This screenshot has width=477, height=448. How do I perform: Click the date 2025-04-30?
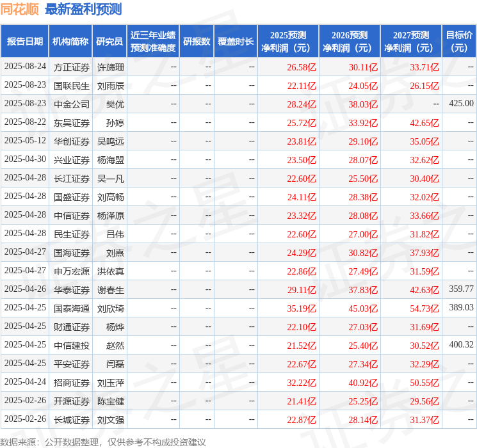click(x=25, y=159)
